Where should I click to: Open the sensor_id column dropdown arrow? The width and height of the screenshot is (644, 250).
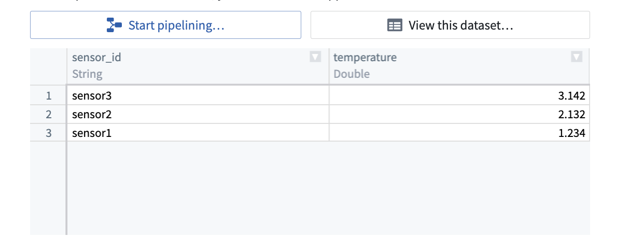click(x=315, y=57)
